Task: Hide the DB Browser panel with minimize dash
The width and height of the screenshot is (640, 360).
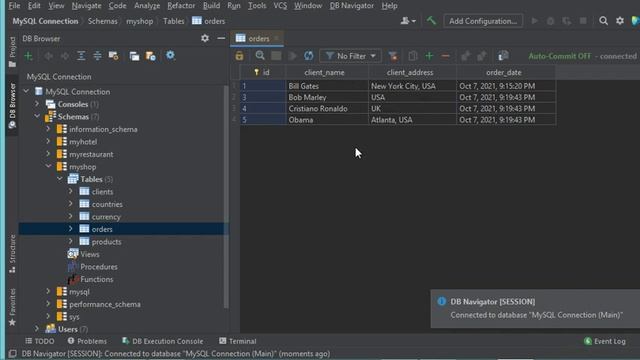Action: (221, 38)
